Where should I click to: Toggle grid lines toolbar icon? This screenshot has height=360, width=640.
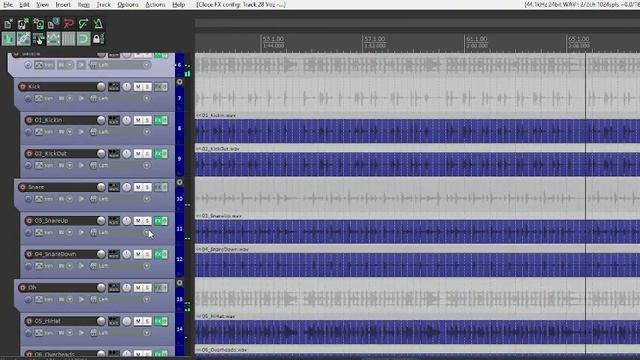coord(69,39)
